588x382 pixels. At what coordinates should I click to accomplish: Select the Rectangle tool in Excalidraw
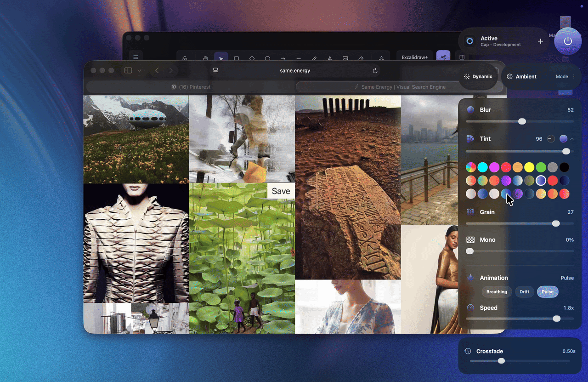click(236, 58)
